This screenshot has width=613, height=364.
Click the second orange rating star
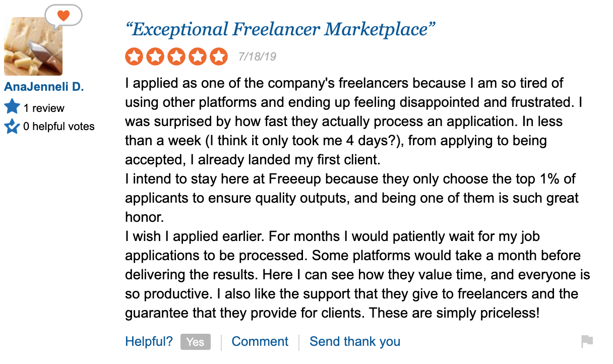[155, 56]
